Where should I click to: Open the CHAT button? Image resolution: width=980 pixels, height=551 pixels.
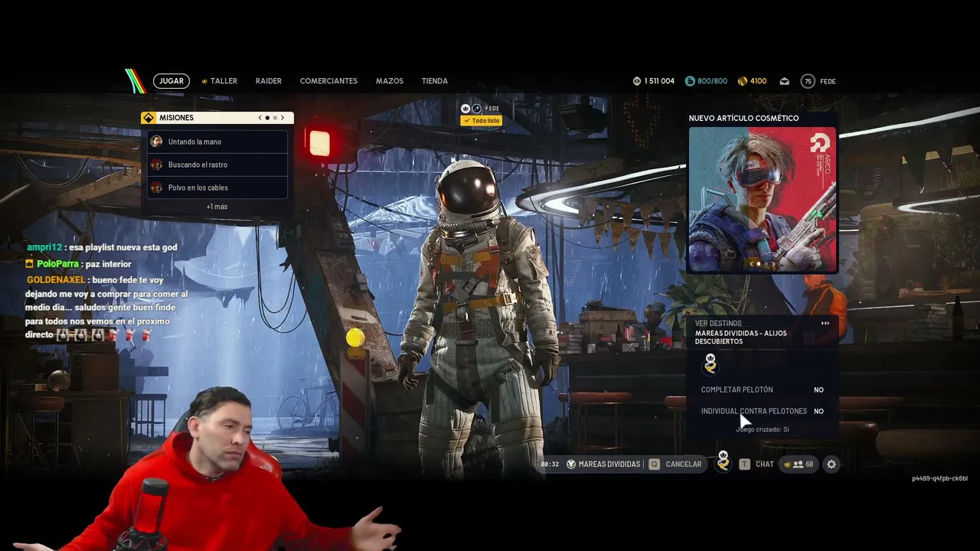click(x=765, y=464)
